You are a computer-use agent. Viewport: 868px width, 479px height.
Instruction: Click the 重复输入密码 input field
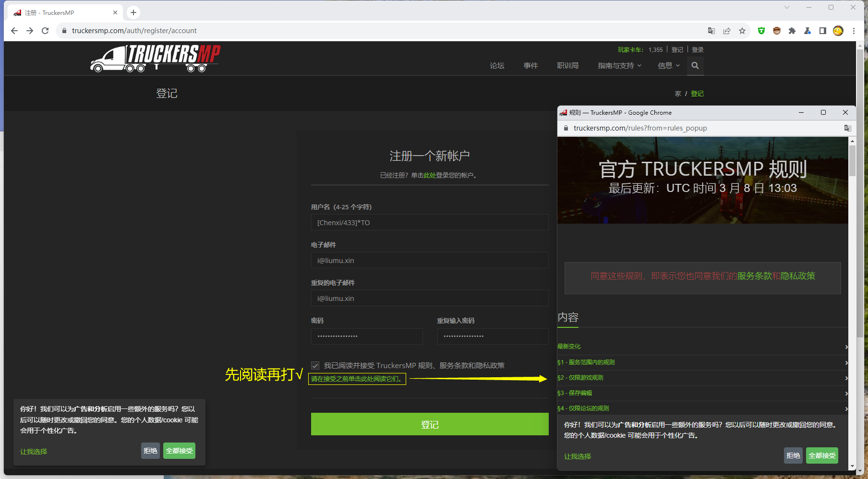coord(493,336)
